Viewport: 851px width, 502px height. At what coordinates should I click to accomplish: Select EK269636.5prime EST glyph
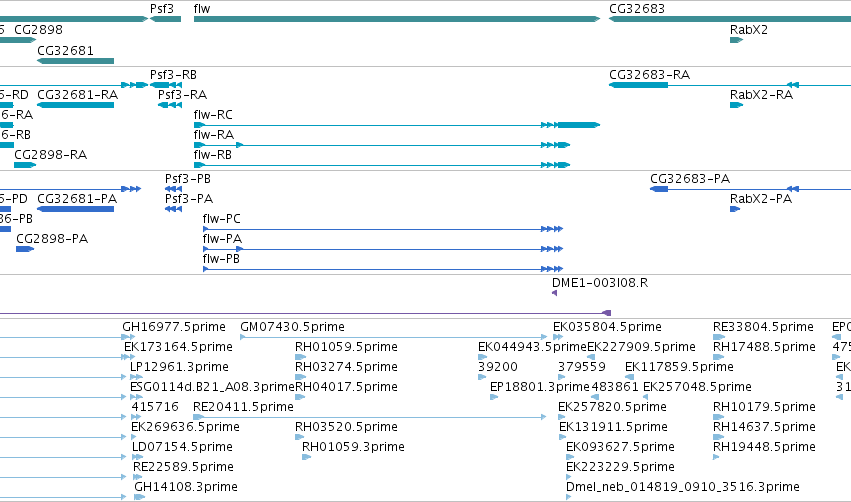(136, 437)
